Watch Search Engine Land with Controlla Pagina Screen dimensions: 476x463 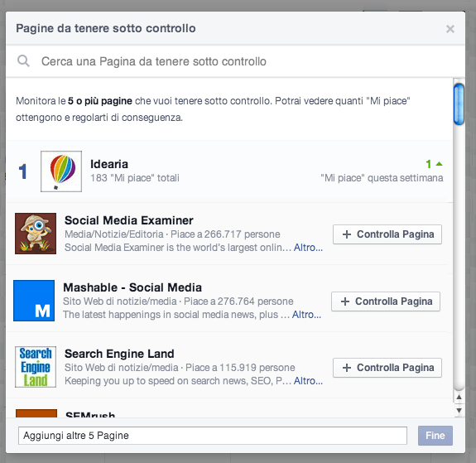point(387,368)
